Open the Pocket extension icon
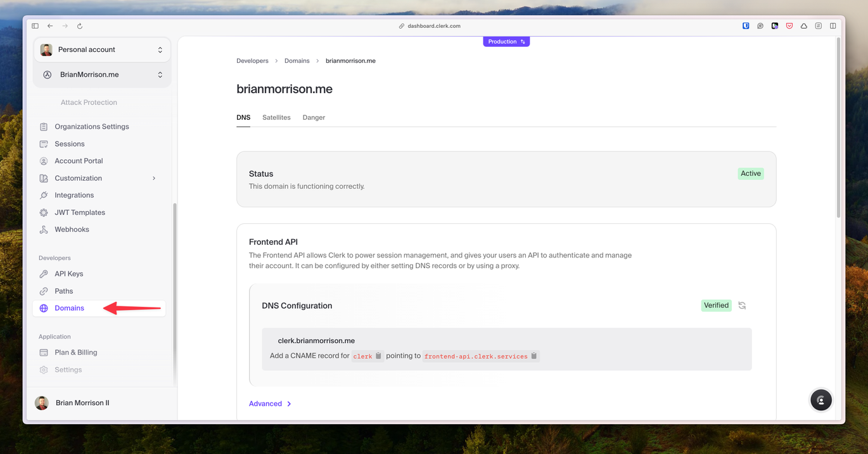 [x=789, y=26]
